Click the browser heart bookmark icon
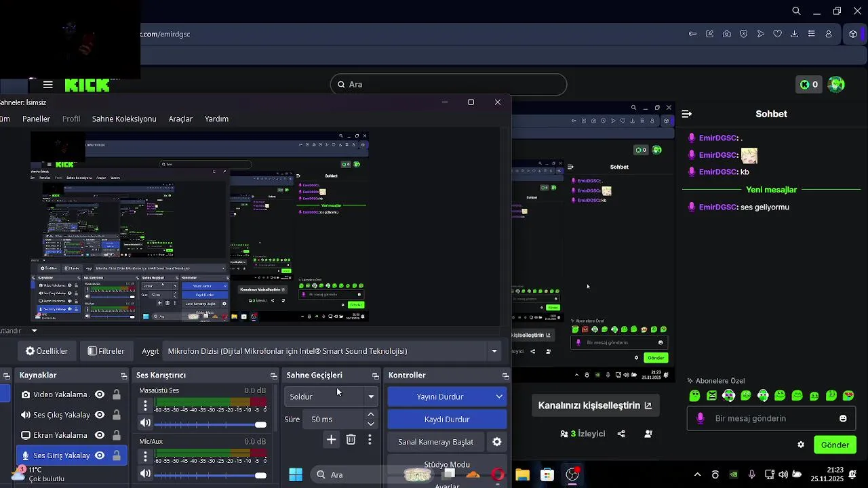Screen dimensions: 868x488 tap(778, 34)
